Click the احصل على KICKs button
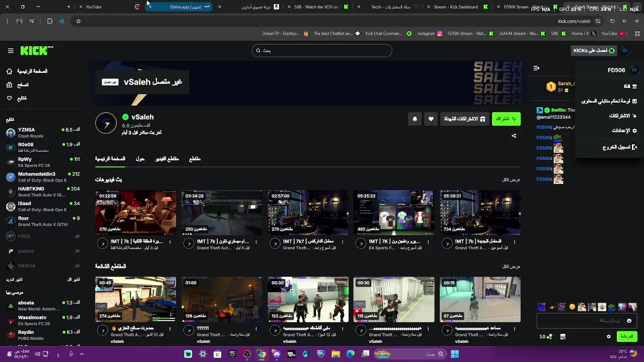The width and height of the screenshot is (644, 362). (594, 50)
